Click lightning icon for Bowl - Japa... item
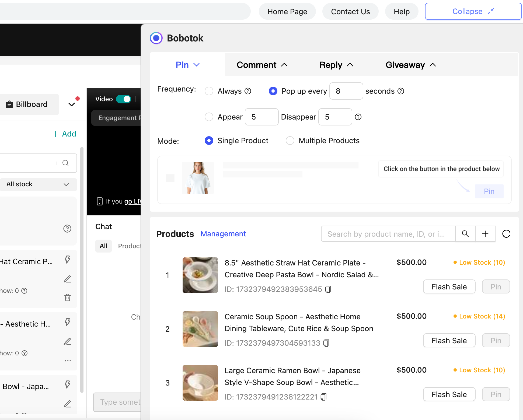The image size is (523, 420). (x=68, y=384)
